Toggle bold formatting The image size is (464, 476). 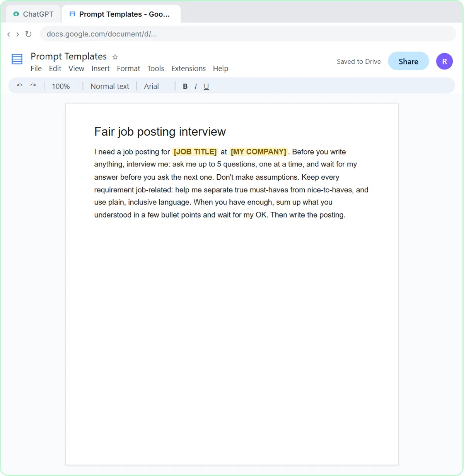[185, 87]
